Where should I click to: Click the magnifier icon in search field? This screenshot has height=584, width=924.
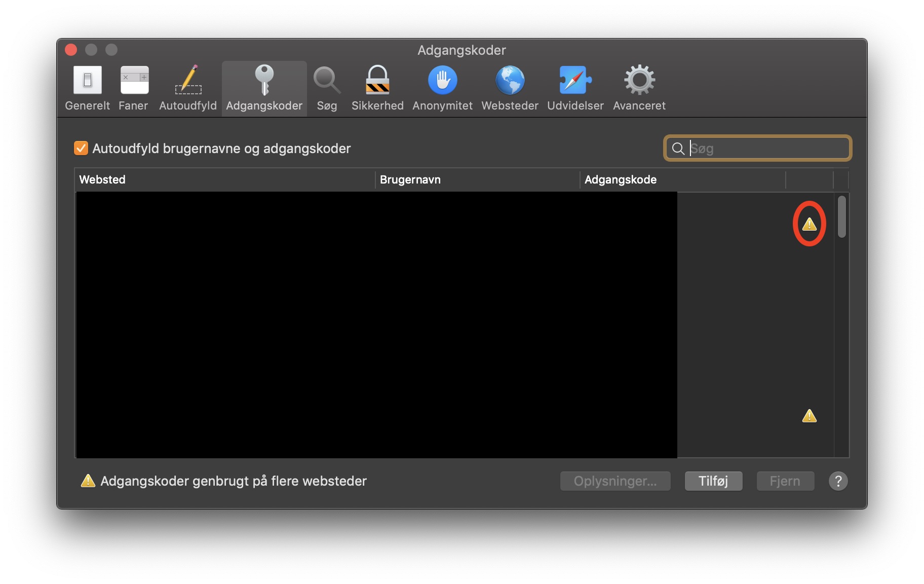click(x=678, y=148)
